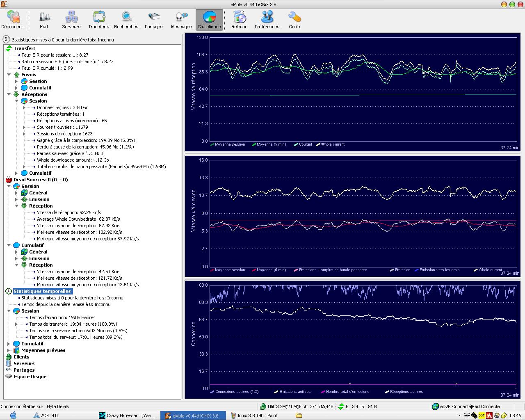Expand the Données reçues row
Viewport: 525px width, 420px height.
coord(24,107)
